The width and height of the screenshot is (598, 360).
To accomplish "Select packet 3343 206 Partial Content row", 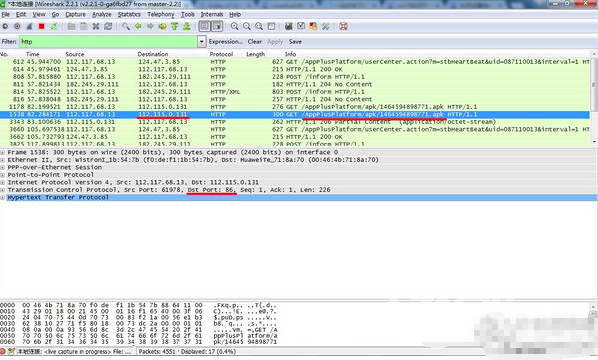I will coord(295,122).
